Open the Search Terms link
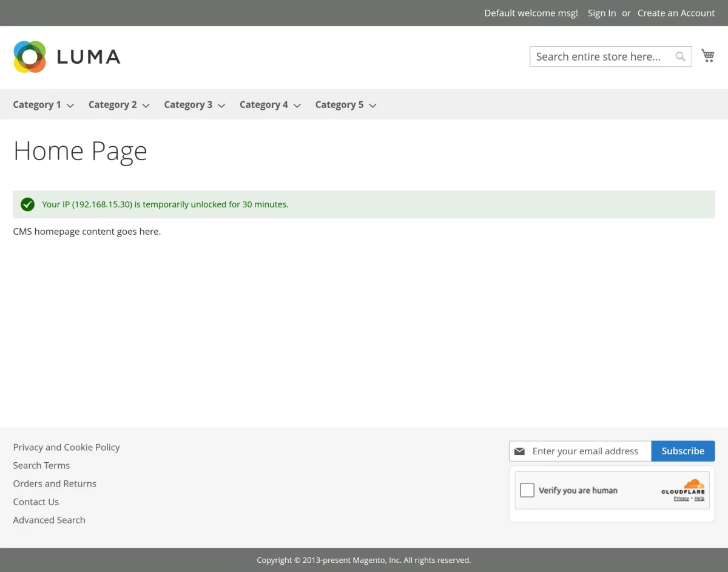Screen dimensions: 728x572 (41, 465)
